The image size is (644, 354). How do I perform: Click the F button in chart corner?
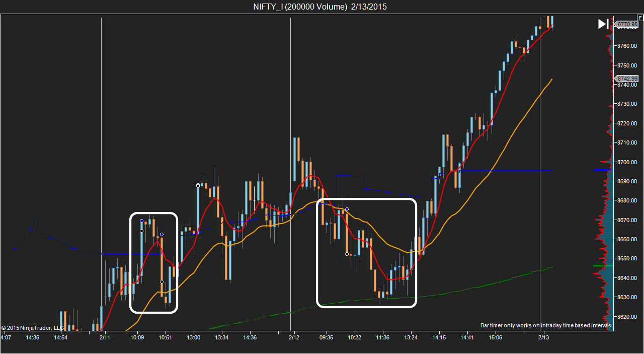tap(640, 18)
